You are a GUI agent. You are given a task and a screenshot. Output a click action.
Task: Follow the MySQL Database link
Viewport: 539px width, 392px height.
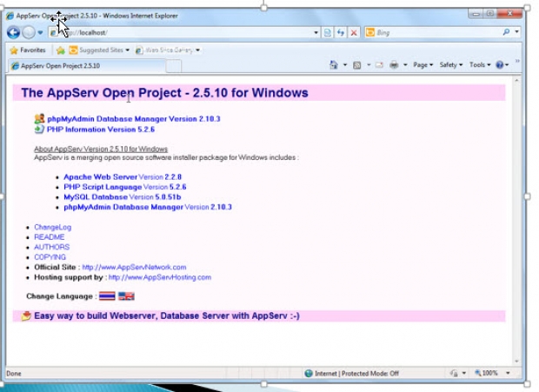tap(96, 196)
